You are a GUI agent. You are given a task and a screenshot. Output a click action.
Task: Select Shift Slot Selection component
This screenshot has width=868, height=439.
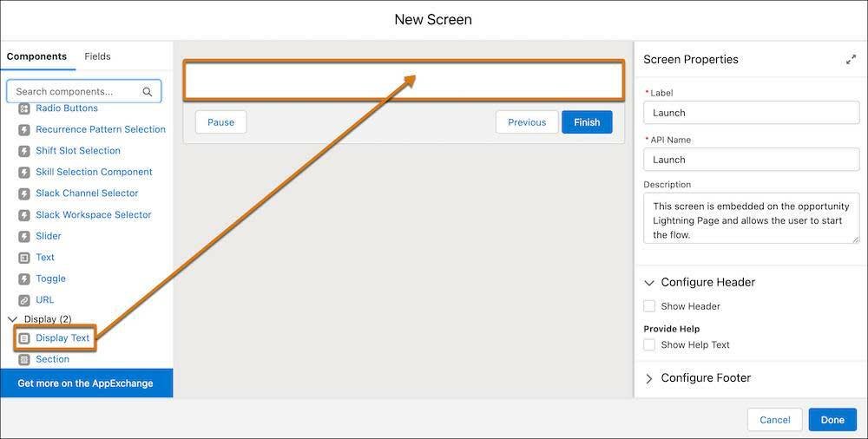click(78, 151)
